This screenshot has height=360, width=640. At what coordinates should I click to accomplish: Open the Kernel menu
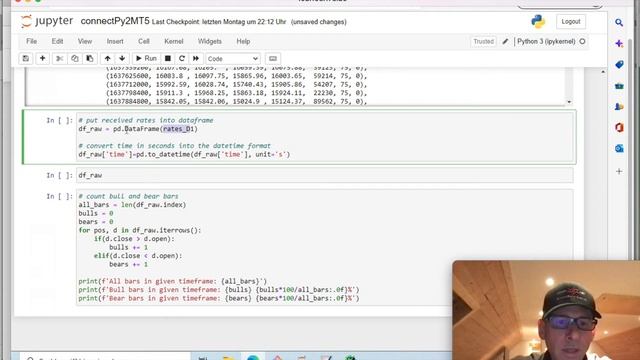coord(174,41)
